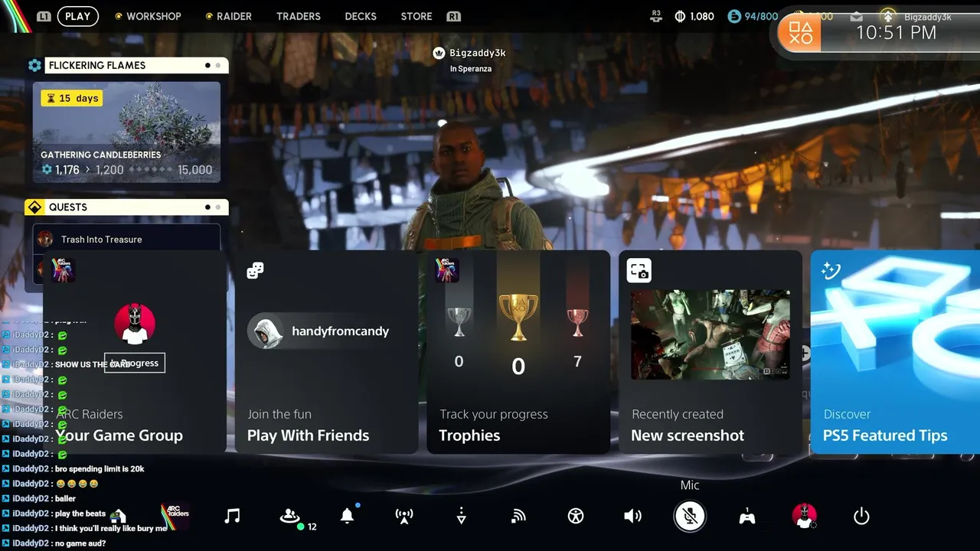Open the Home icon in control center
The height and width of the screenshot is (551, 980).
pos(118,516)
